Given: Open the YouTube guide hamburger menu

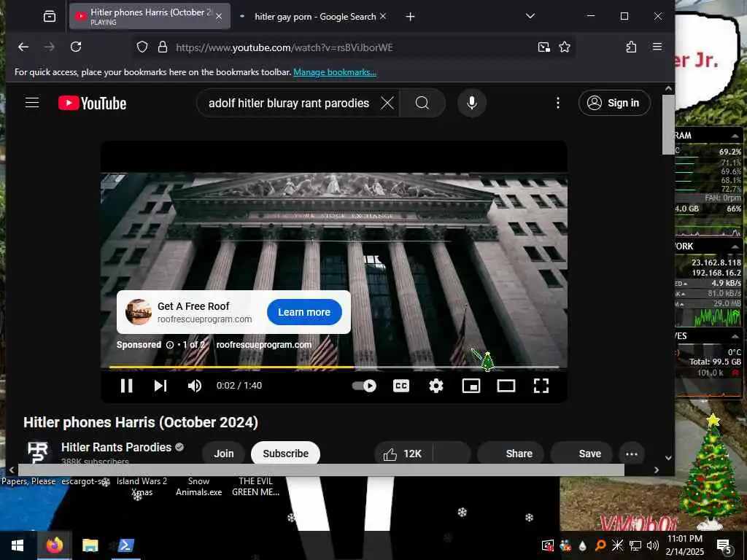Looking at the screenshot, I should (32, 103).
